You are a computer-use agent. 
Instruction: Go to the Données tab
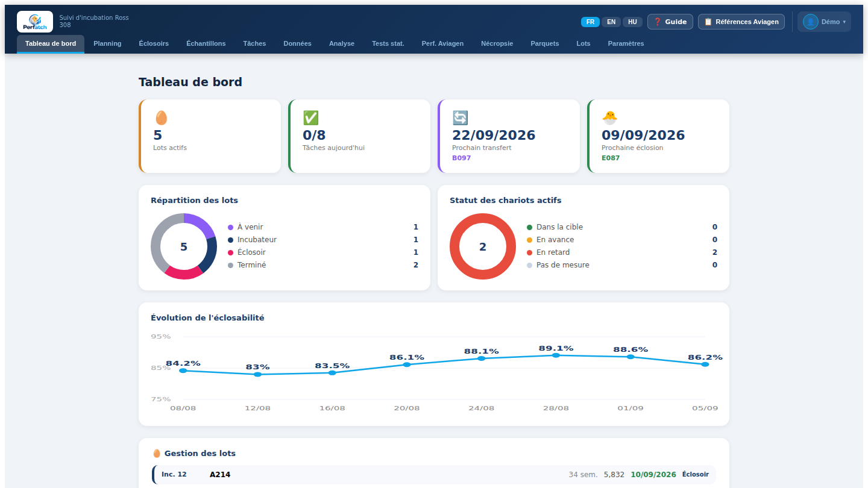pos(298,43)
